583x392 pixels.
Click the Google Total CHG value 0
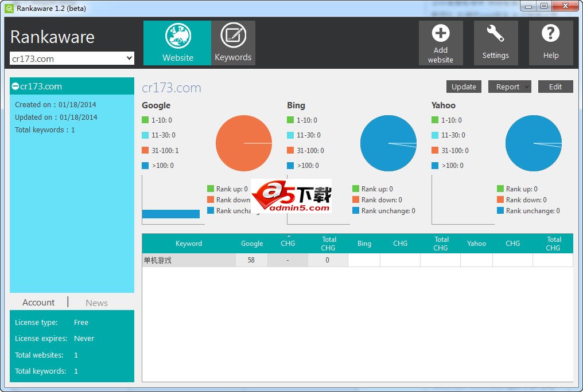[328, 260]
